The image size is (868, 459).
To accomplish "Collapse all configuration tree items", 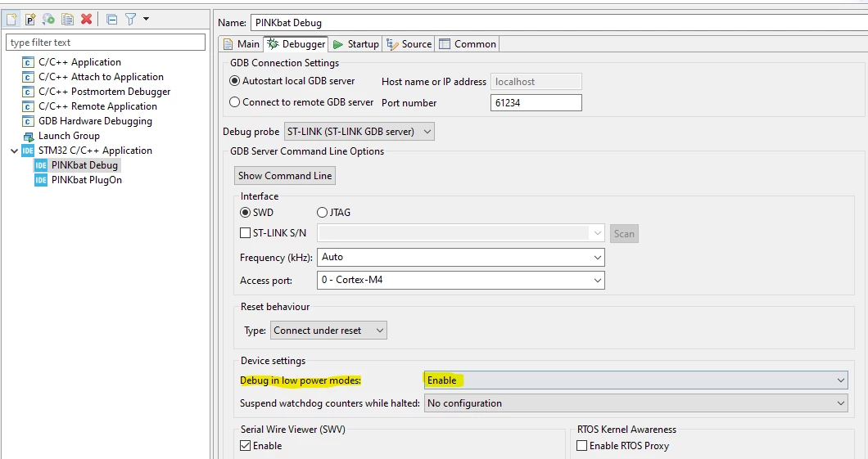I will tap(112, 20).
